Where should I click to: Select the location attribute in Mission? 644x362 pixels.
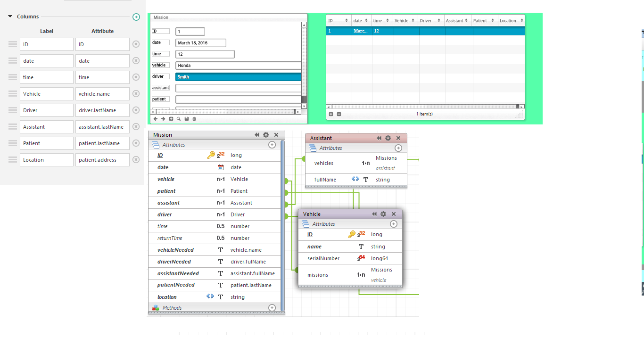[215, 297]
